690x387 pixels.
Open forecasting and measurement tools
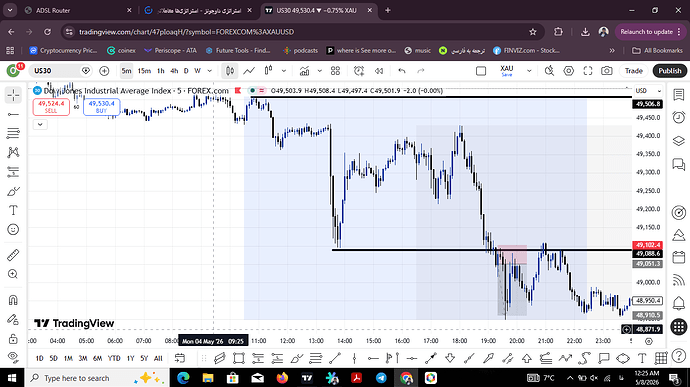(13, 172)
